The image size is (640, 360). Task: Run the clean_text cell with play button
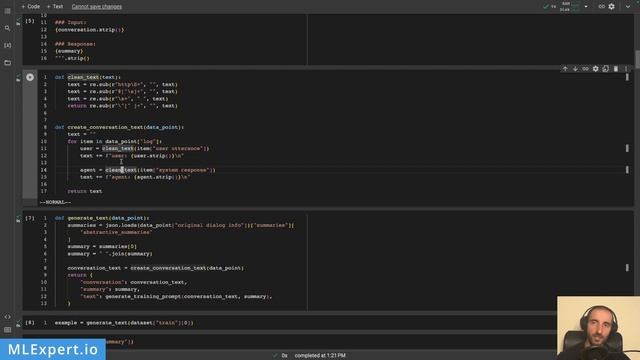[x=30, y=77]
